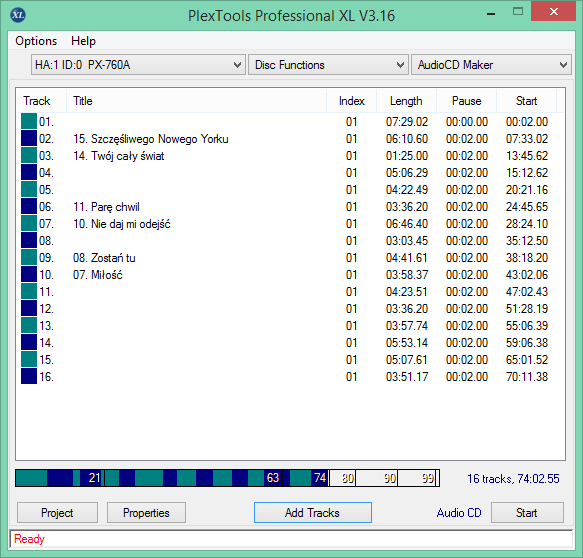Click start time 35:12.50
Screen dimensions: 583x558
pyautogui.click(x=527, y=241)
